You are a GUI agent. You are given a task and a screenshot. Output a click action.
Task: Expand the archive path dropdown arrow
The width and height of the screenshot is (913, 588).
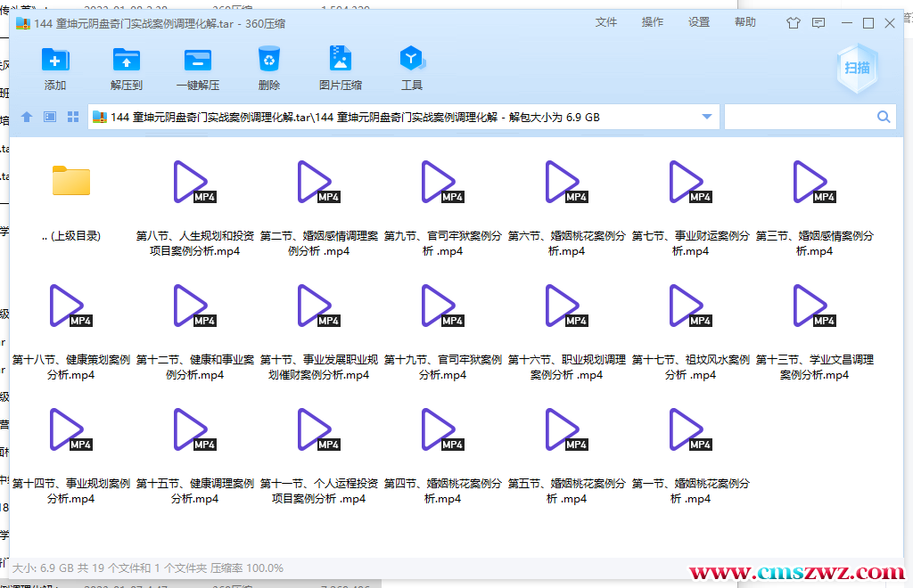coord(705,117)
